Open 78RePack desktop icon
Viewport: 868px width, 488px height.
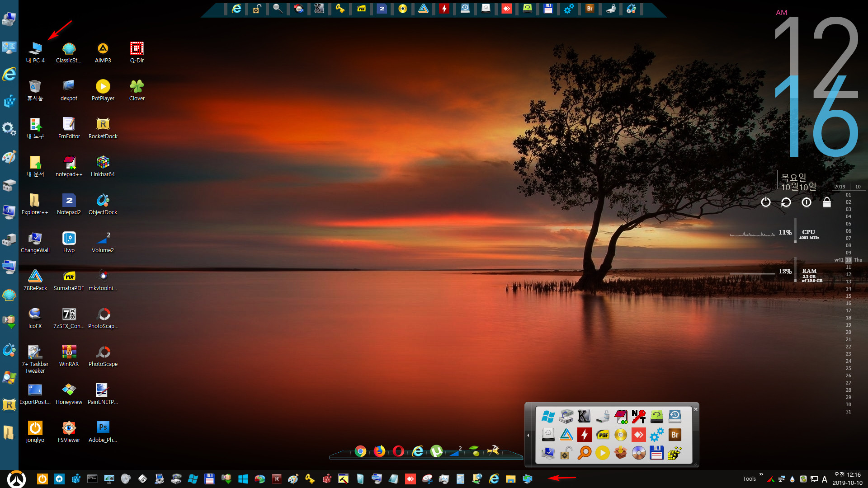35,280
